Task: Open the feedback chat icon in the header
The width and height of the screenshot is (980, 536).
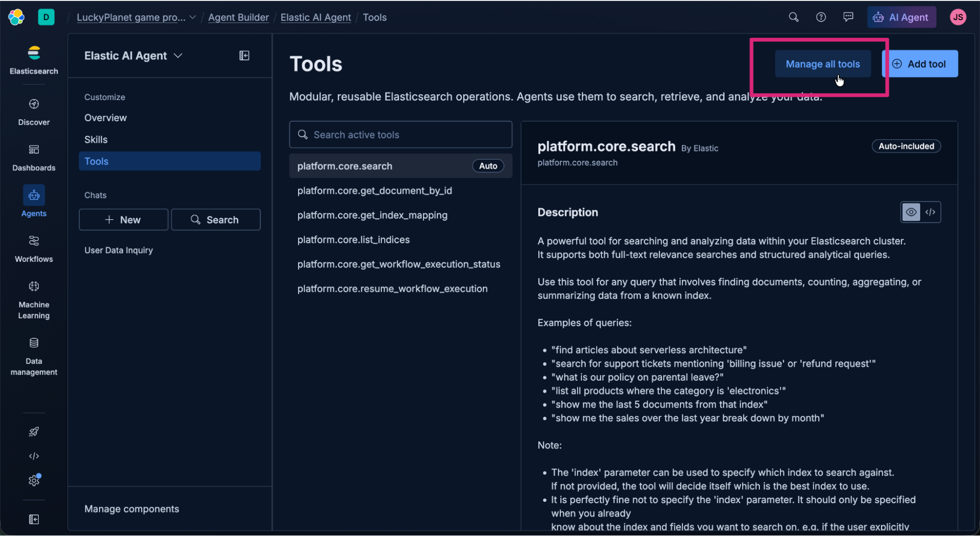Action: click(x=848, y=17)
